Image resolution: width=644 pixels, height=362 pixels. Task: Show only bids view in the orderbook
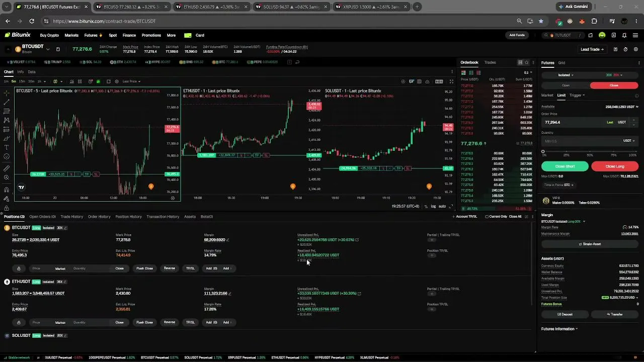tap(471, 72)
